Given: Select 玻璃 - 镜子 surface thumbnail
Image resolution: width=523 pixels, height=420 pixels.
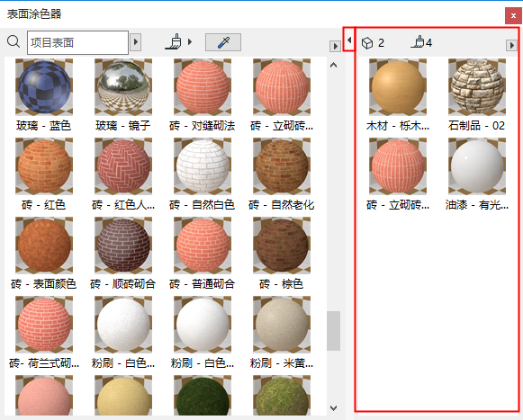Looking at the screenshot, I should pos(123,87).
